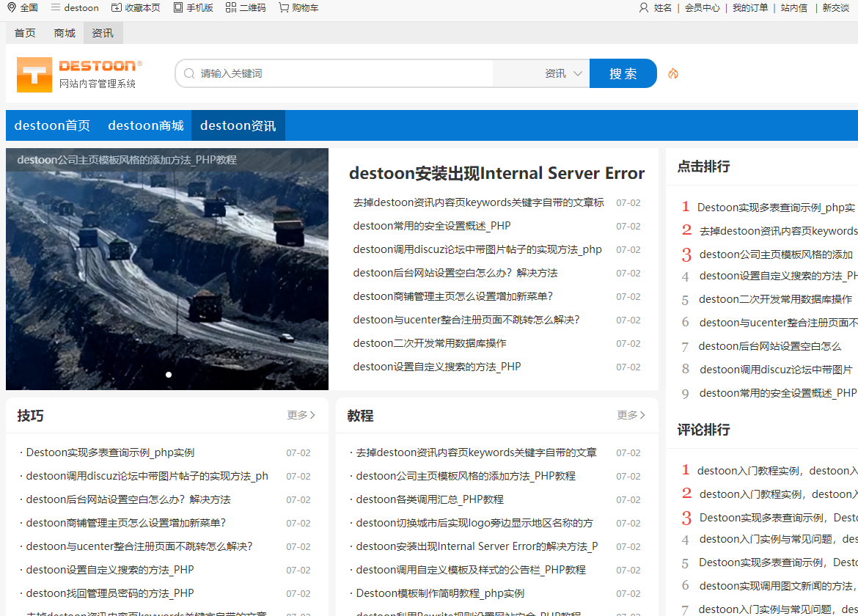Screen dimensions: 858x616
Task: Open the destoon hamburger menu icon
Action: coord(55,7)
